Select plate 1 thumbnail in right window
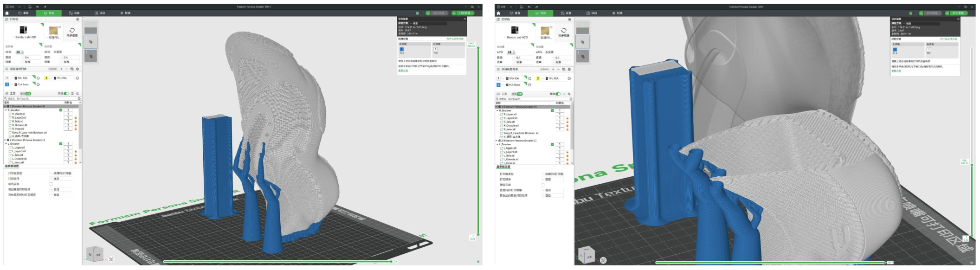 [582, 42]
